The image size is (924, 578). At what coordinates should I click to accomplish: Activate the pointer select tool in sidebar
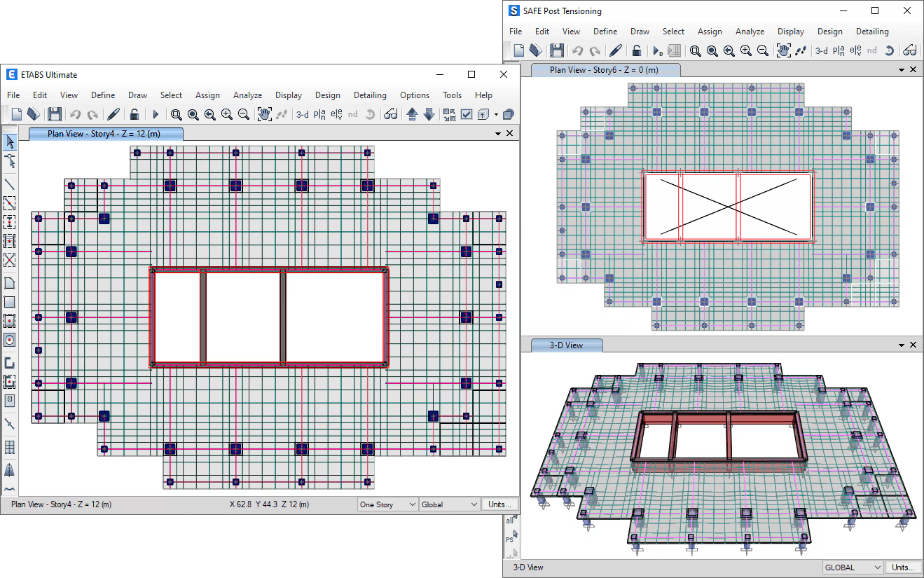[x=10, y=142]
